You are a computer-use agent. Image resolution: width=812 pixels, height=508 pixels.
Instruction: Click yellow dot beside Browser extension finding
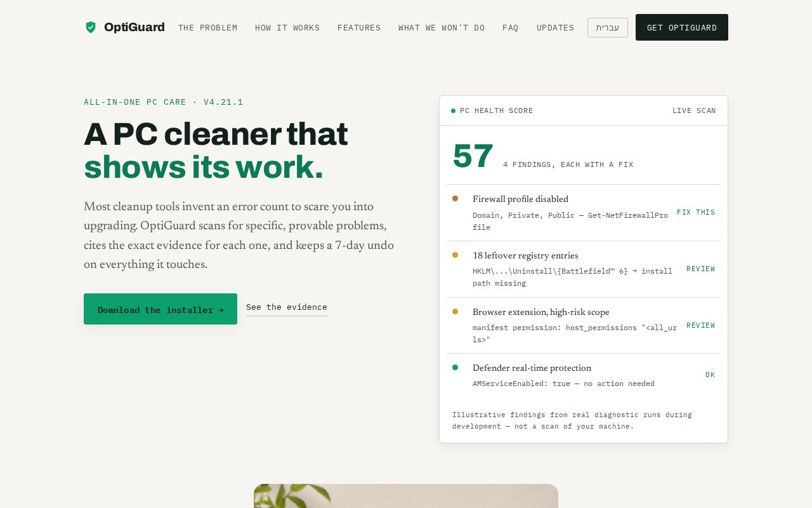pyautogui.click(x=455, y=311)
